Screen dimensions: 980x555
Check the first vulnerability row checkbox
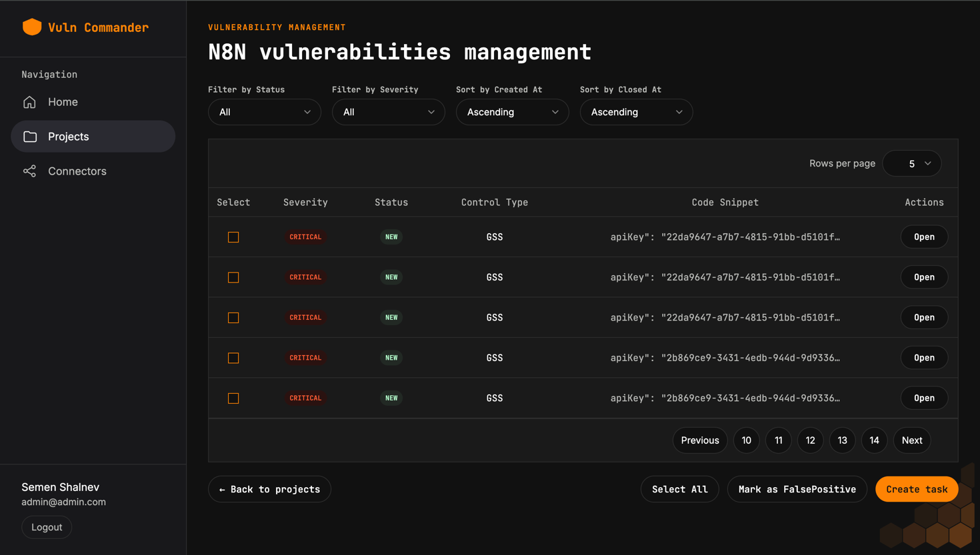pyautogui.click(x=233, y=237)
